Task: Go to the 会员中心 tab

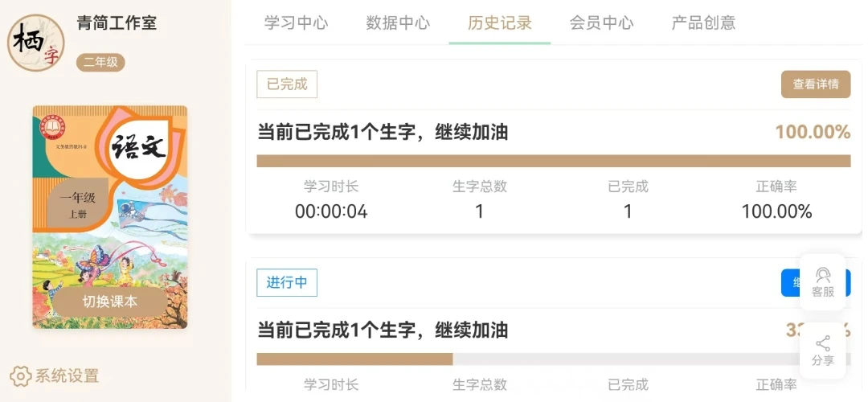Action: pyautogui.click(x=602, y=23)
